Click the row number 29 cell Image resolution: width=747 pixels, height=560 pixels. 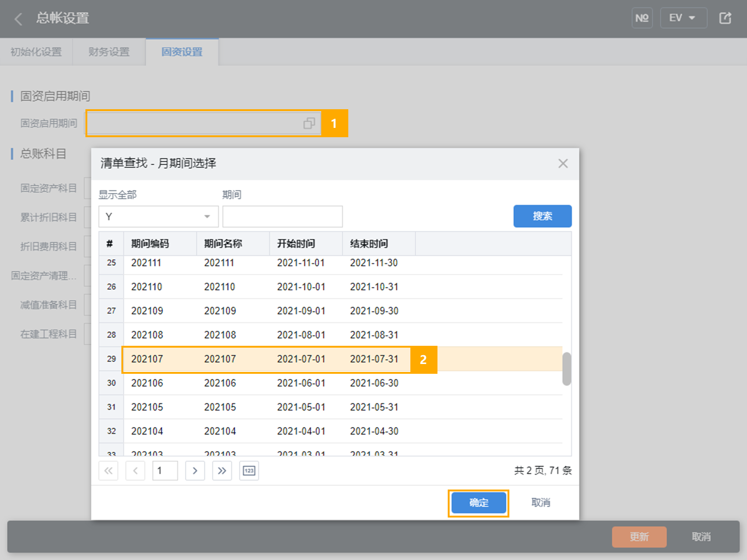pyautogui.click(x=111, y=359)
